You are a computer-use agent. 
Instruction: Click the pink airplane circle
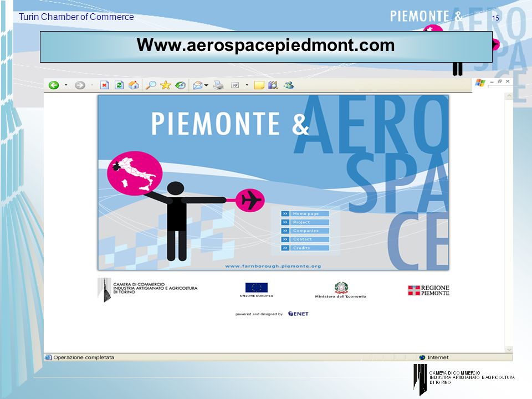[x=250, y=201]
